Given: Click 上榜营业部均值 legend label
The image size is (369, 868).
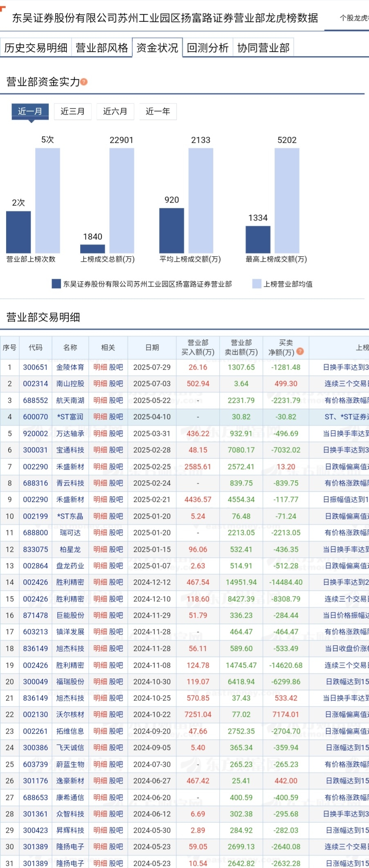Looking at the screenshot, I should click(288, 284).
